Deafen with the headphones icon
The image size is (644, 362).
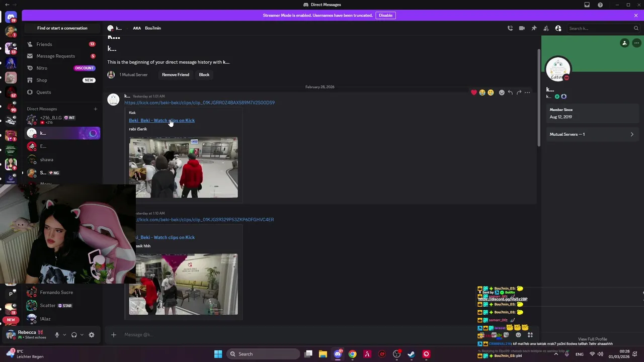74,335
